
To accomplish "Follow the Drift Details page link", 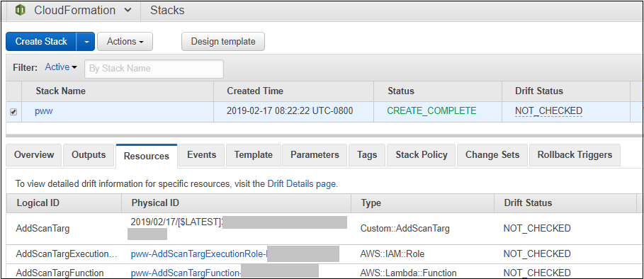I will (302, 184).
